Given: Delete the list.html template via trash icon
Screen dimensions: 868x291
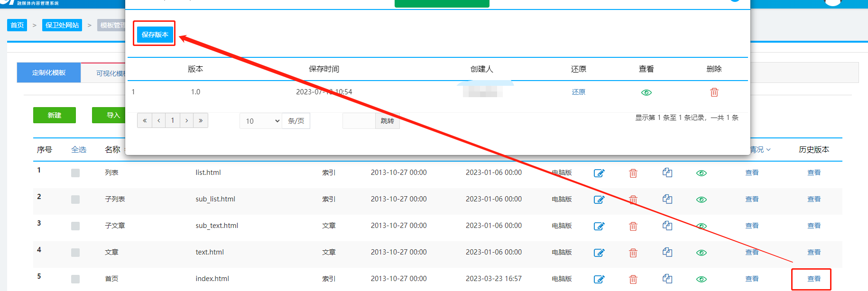Looking at the screenshot, I should (x=633, y=173).
